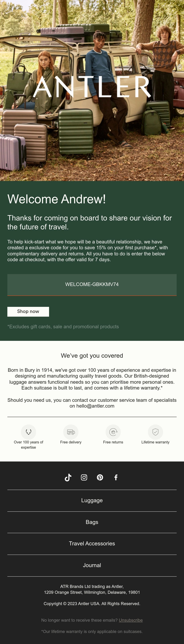Image resolution: width=184 pixels, height=644 pixels.
Task: Open the Instagram social icon
Action: coord(84,478)
